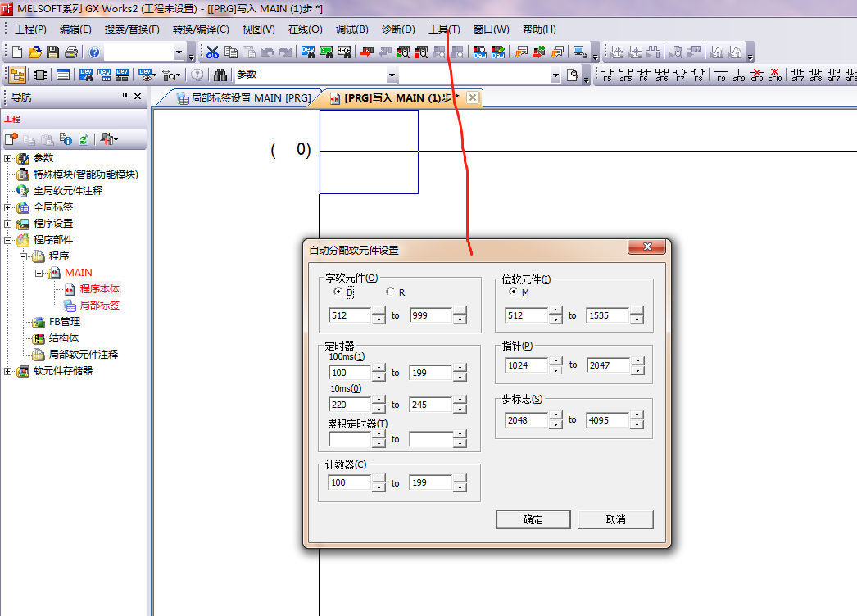The width and height of the screenshot is (857, 616).
Task: Collapse the 程序部件 tree node
Action: (x=8, y=240)
